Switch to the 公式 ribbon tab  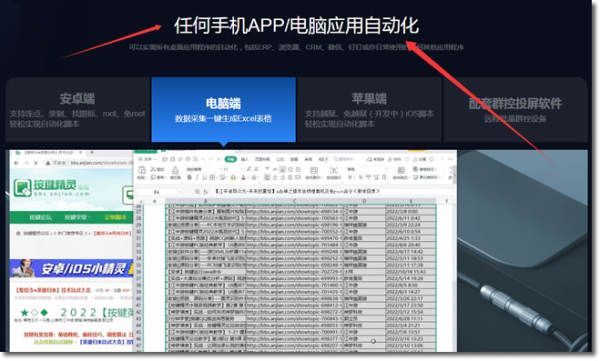tap(280, 159)
